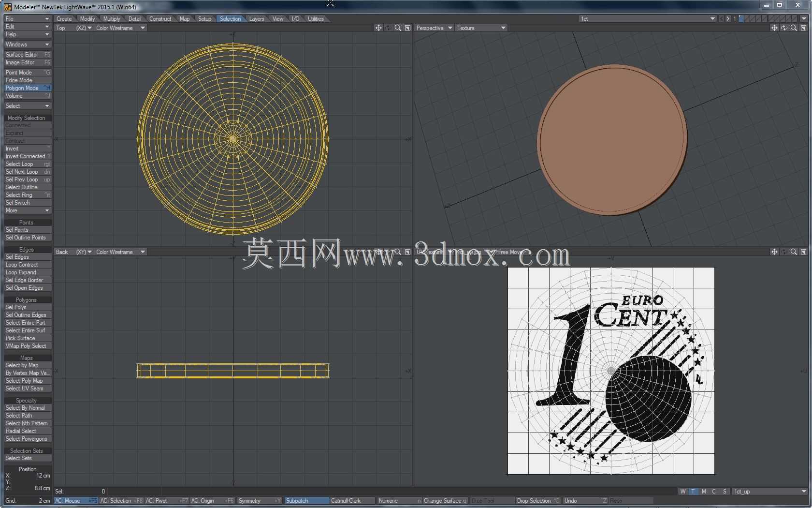812x508 pixels.
Task: Go to the previous layer bank arrow
Action: 722,19
